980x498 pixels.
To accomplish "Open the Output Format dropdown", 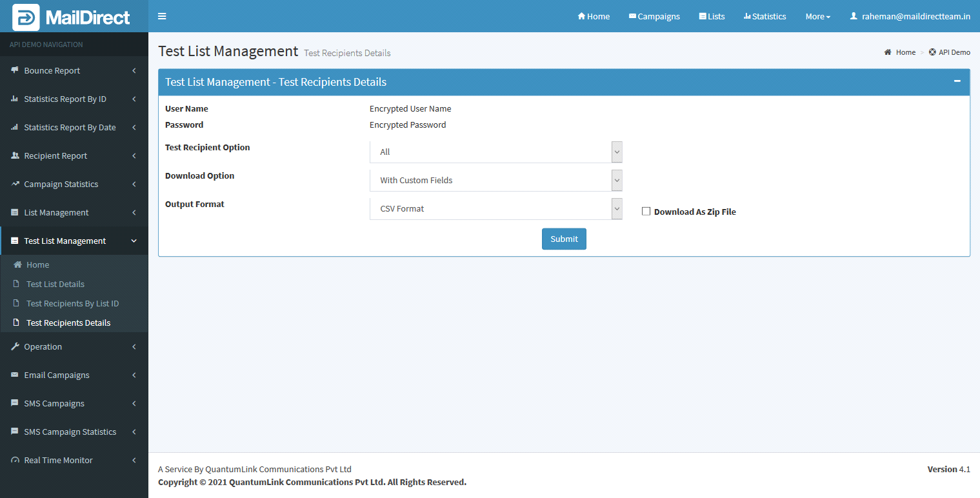I will click(x=495, y=209).
